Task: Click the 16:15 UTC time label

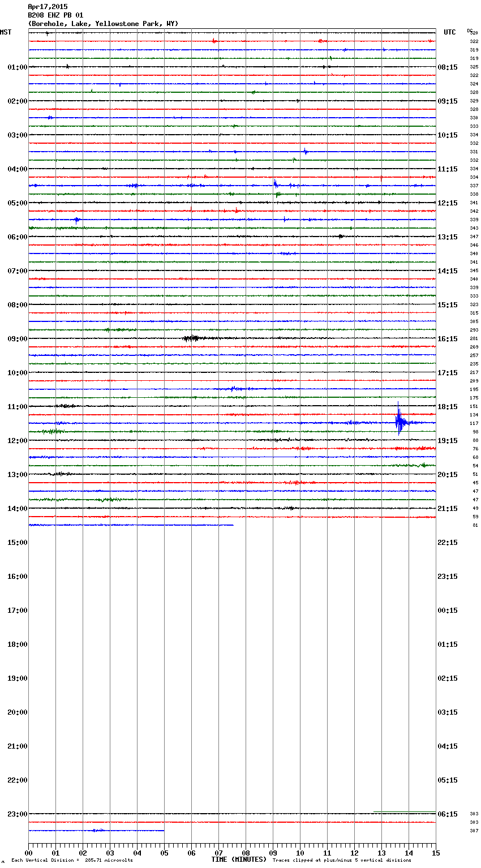Action: point(448,339)
